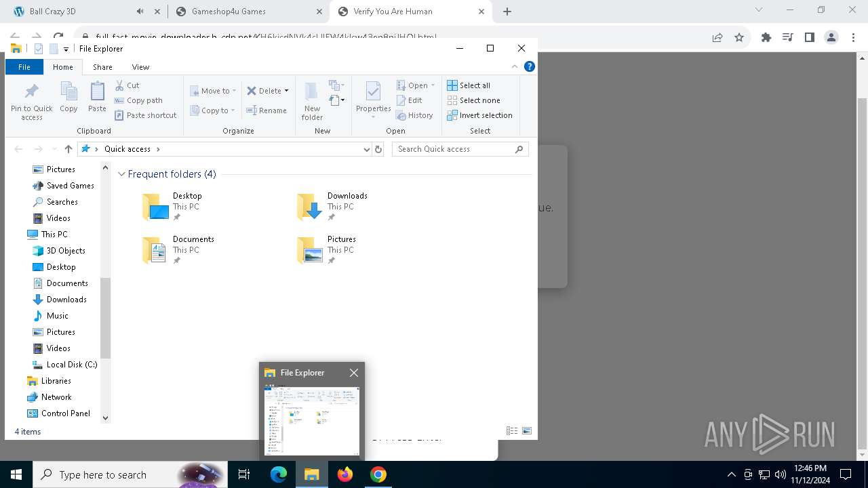
Task: Click Cut in Clipboard group
Action: [127, 85]
